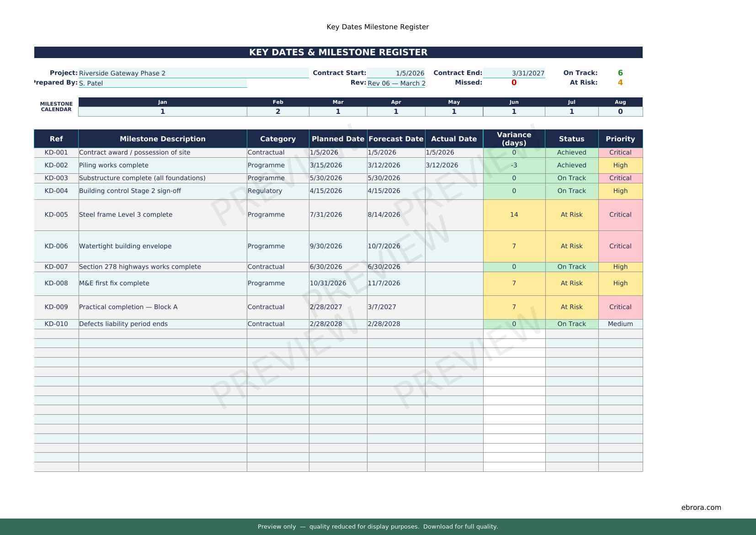Click the yellow At Risk status for KD-008
Viewport: 756px width, 535px height.
click(x=571, y=284)
